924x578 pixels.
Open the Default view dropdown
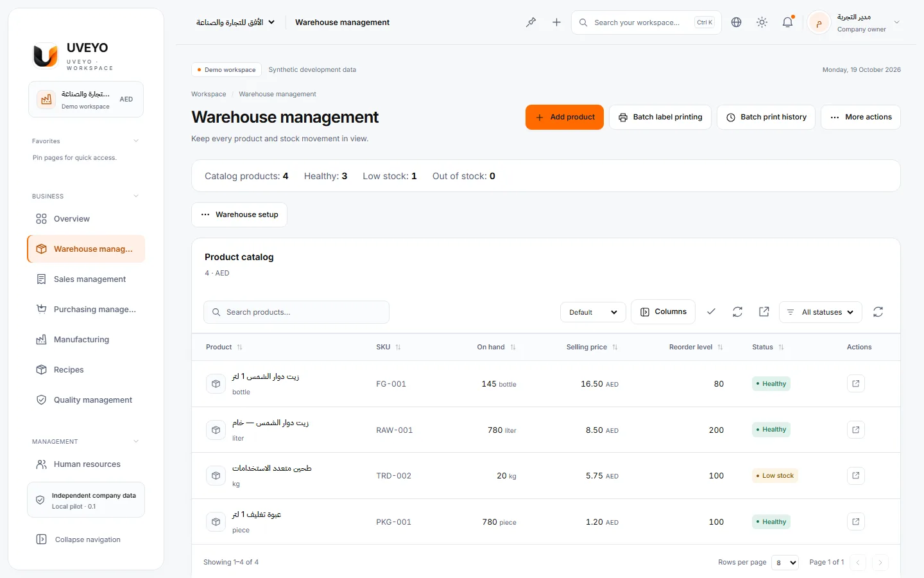coord(593,312)
